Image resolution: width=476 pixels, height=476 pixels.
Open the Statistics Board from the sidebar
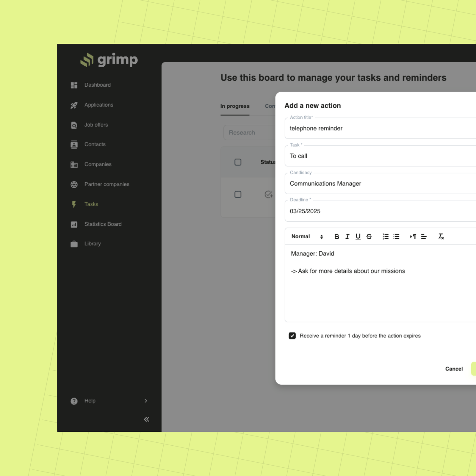coord(103,224)
